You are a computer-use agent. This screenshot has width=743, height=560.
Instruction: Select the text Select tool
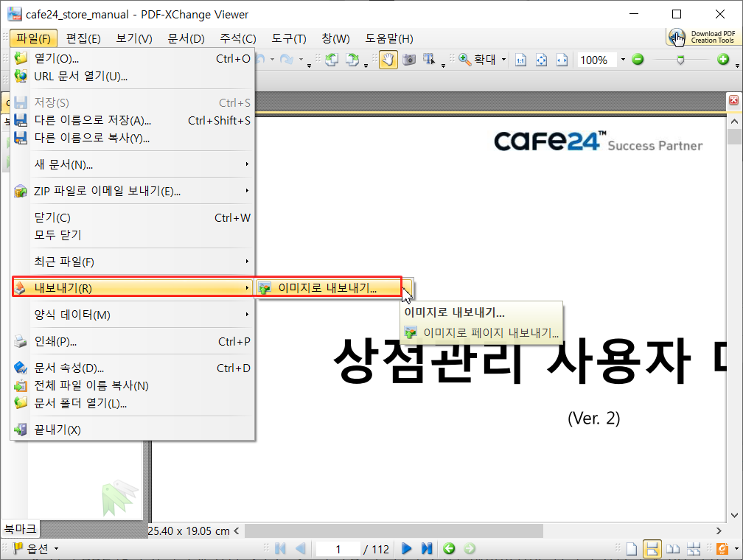pos(429,60)
